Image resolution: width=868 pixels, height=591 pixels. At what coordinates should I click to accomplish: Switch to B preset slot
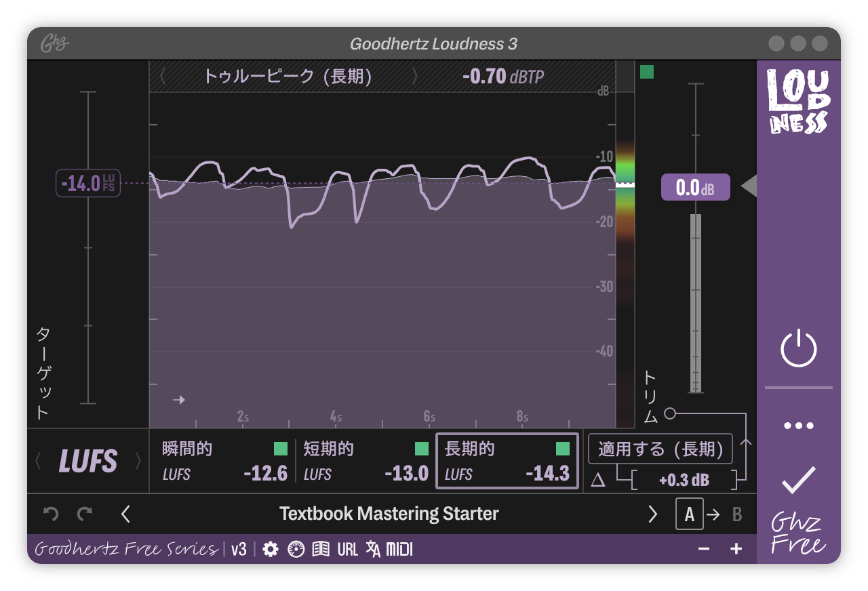coord(737,514)
